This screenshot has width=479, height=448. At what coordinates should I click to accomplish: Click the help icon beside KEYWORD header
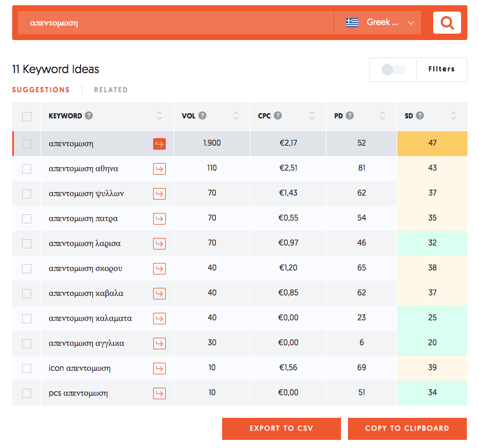89,115
